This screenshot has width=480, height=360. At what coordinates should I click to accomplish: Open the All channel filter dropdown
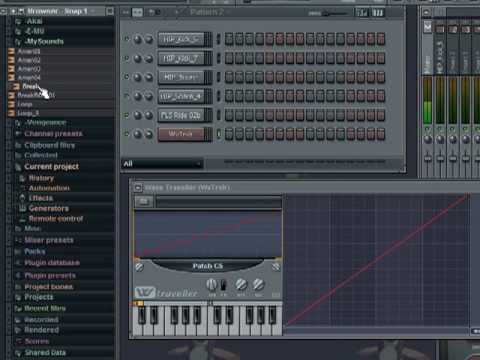coord(162,164)
